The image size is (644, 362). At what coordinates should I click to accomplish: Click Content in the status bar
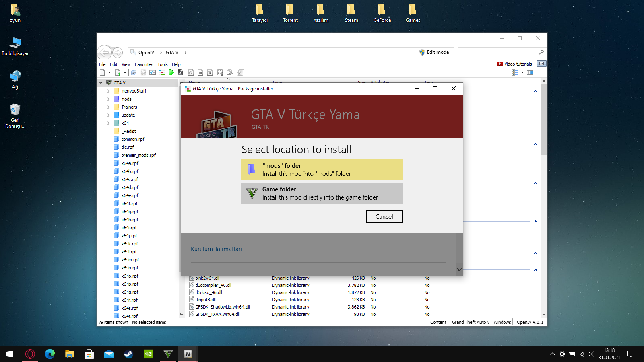[438, 322]
